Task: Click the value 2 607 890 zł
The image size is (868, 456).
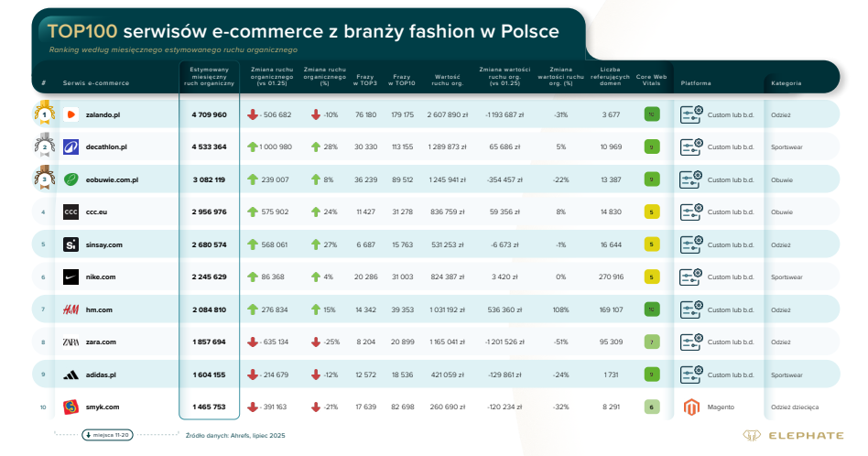Action: [x=448, y=115]
